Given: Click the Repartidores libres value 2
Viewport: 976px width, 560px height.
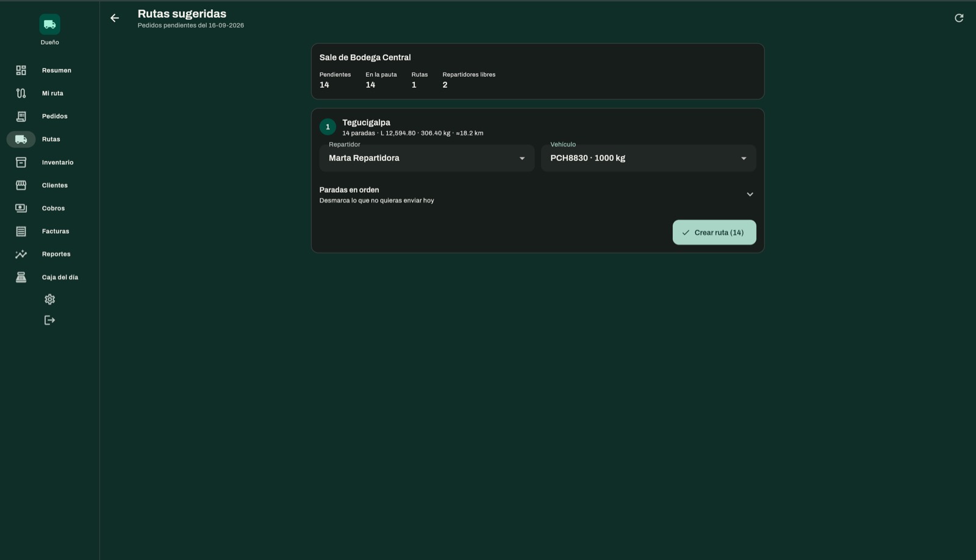Looking at the screenshot, I should 445,85.
